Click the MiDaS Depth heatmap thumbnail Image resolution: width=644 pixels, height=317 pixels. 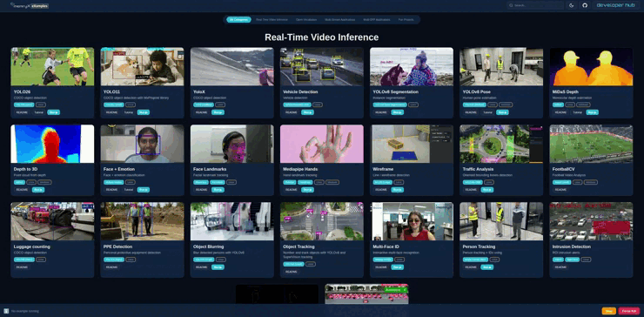click(591, 66)
